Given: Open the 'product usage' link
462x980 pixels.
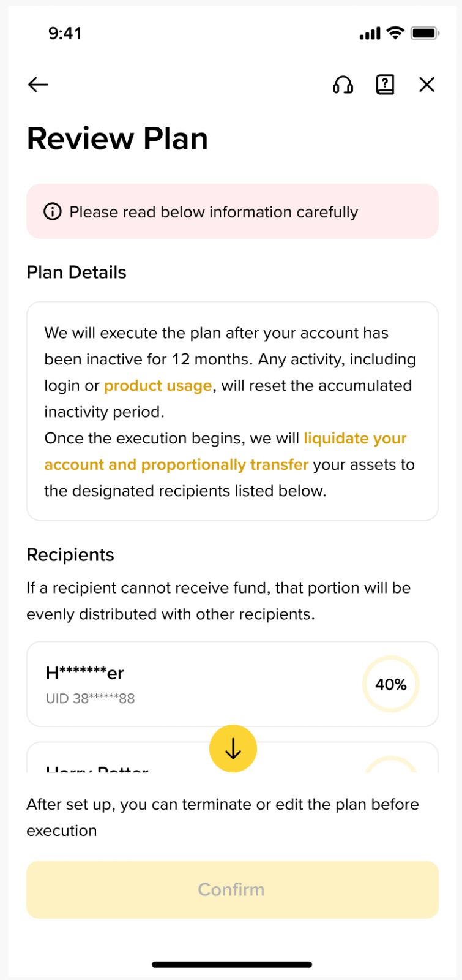Looking at the screenshot, I should click(x=158, y=386).
